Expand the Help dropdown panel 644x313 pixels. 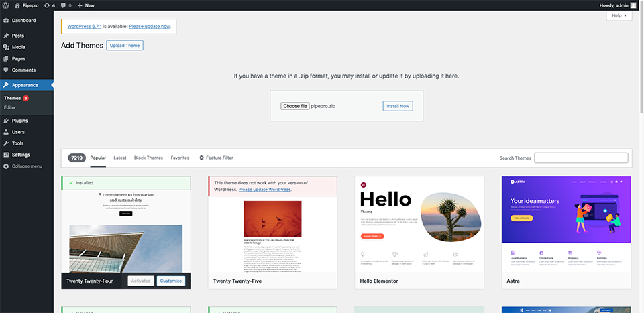(x=618, y=15)
